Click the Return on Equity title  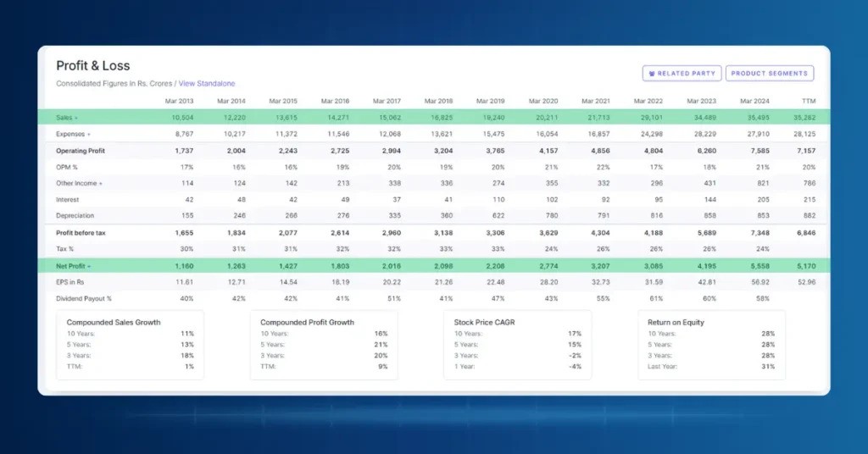pos(676,323)
